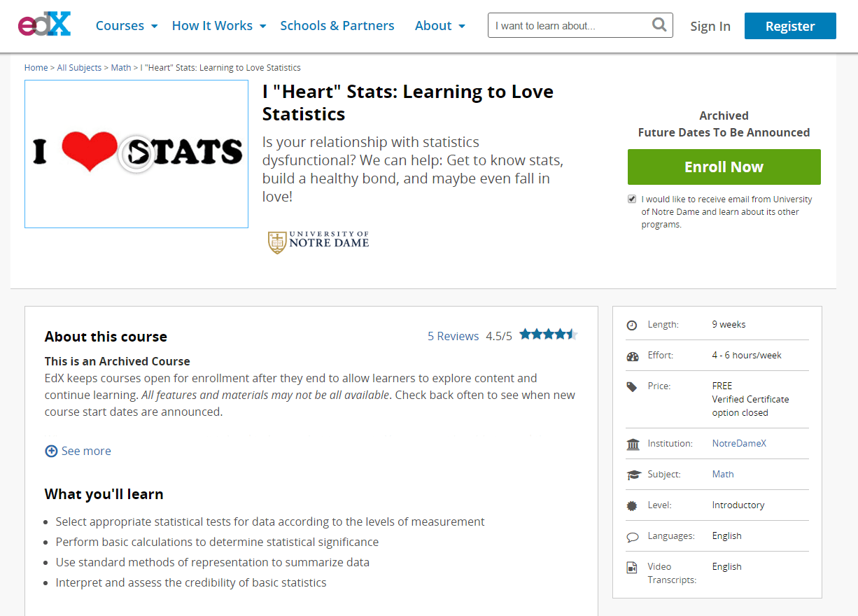Play the I Heart Stats video
Viewport: 858px width, 616px height.
coord(136,154)
